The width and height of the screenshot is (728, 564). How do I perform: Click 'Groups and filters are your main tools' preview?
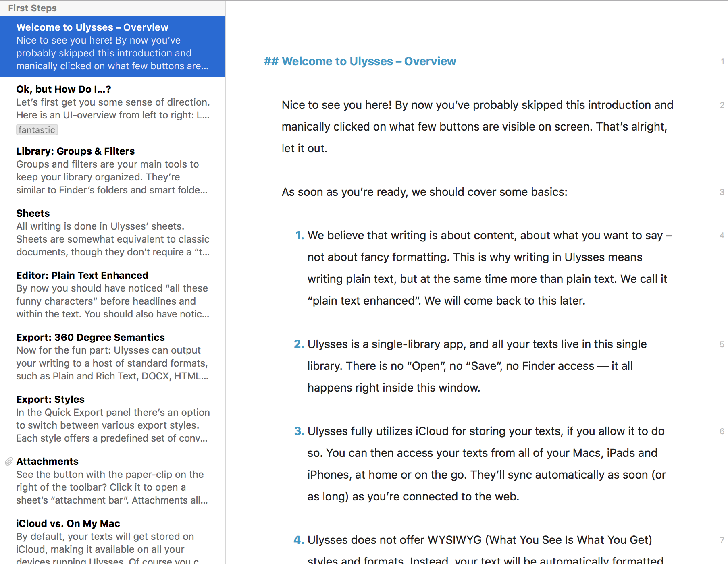point(112,177)
